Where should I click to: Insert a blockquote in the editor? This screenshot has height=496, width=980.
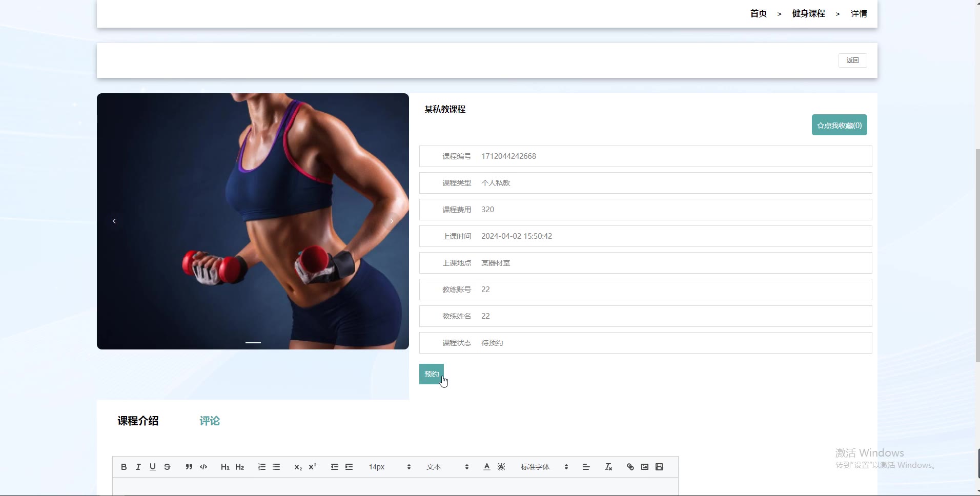tap(189, 467)
